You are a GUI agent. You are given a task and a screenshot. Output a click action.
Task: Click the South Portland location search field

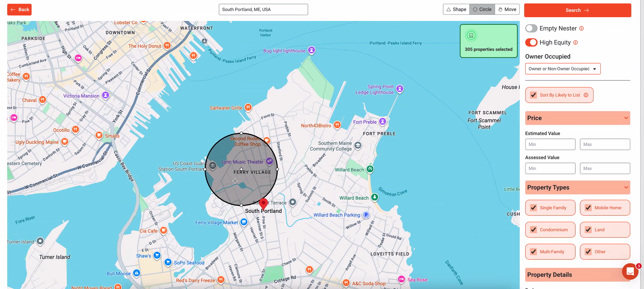coord(263,9)
